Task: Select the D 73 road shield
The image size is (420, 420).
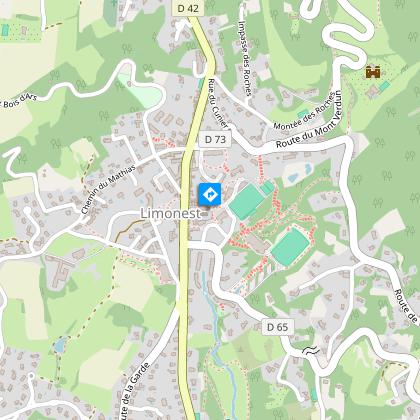Action: pyautogui.click(x=215, y=139)
